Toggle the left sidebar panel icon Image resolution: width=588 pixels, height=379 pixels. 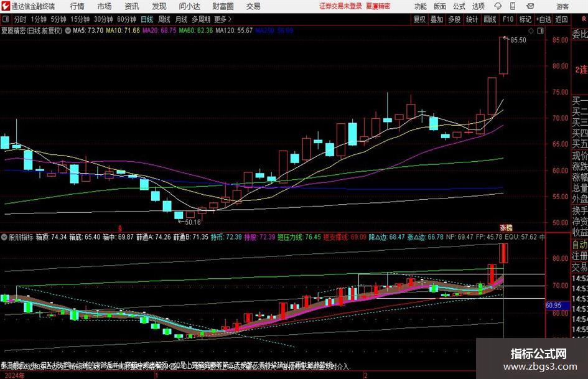(5, 19)
